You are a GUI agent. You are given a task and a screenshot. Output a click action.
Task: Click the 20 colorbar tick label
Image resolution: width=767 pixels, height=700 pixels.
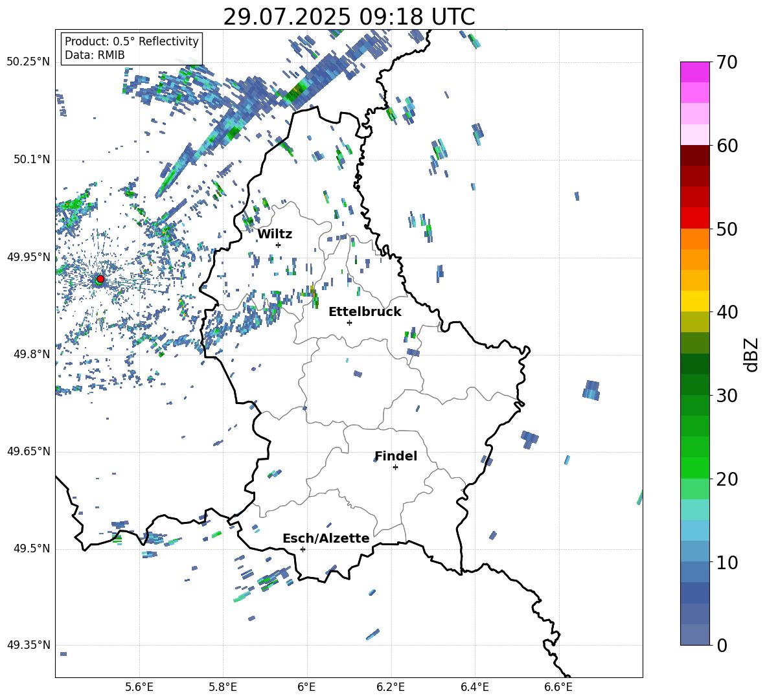[727, 479]
